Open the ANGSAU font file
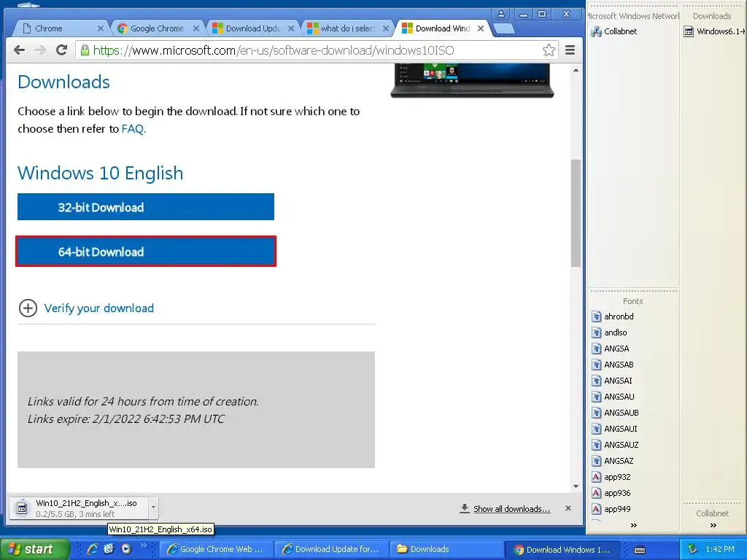The image size is (747, 560). (613, 397)
